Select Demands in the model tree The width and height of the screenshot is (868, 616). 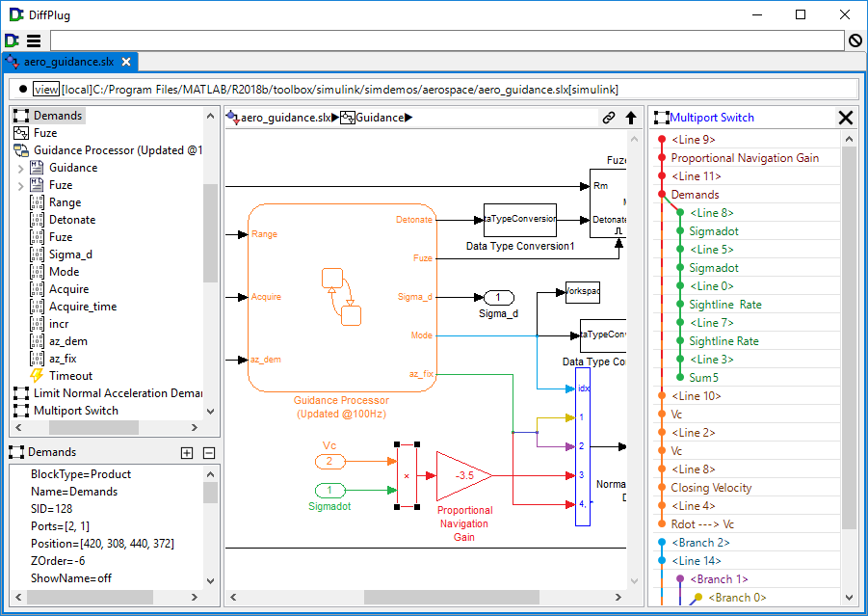click(x=58, y=116)
